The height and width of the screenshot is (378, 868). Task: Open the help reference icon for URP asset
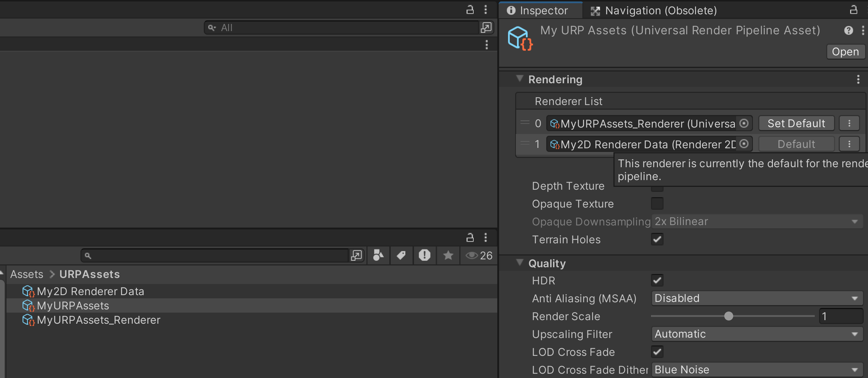pos(849,30)
